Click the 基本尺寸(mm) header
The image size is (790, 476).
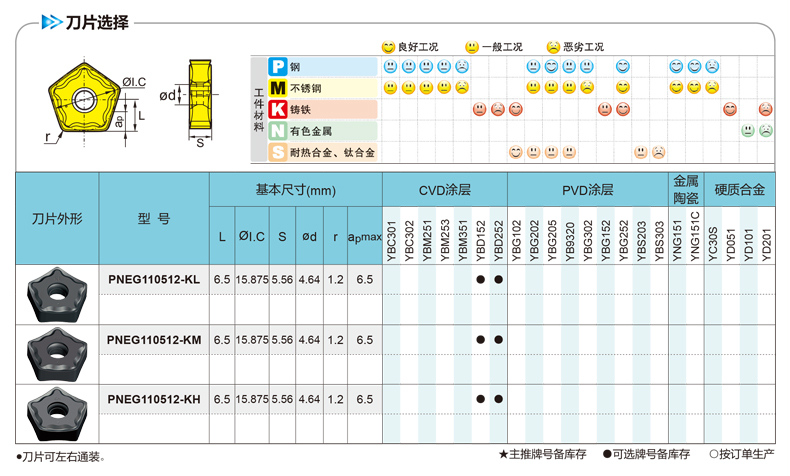(296, 190)
